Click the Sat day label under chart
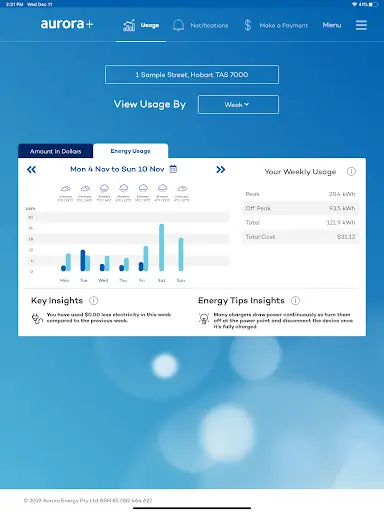Screen dimensions: 384x512 [x=161, y=280]
